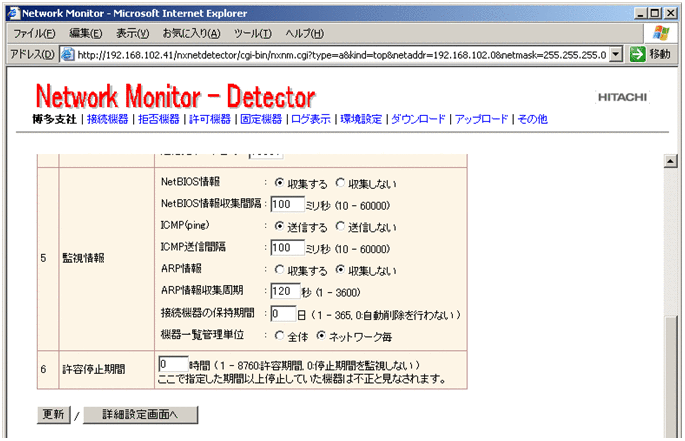
Task: Click the 監視情報 row label
Action: click(83, 258)
